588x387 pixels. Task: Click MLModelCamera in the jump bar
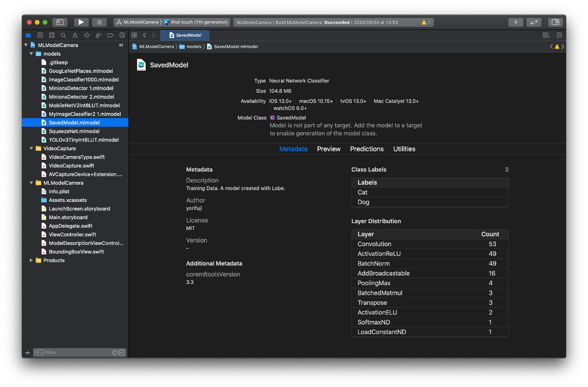click(x=153, y=47)
